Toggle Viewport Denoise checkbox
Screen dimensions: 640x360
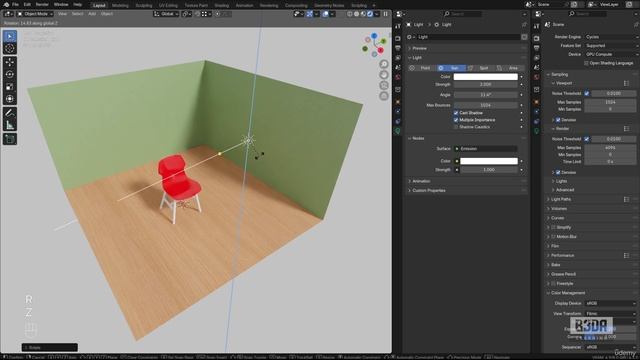click(x=558, y=120)
